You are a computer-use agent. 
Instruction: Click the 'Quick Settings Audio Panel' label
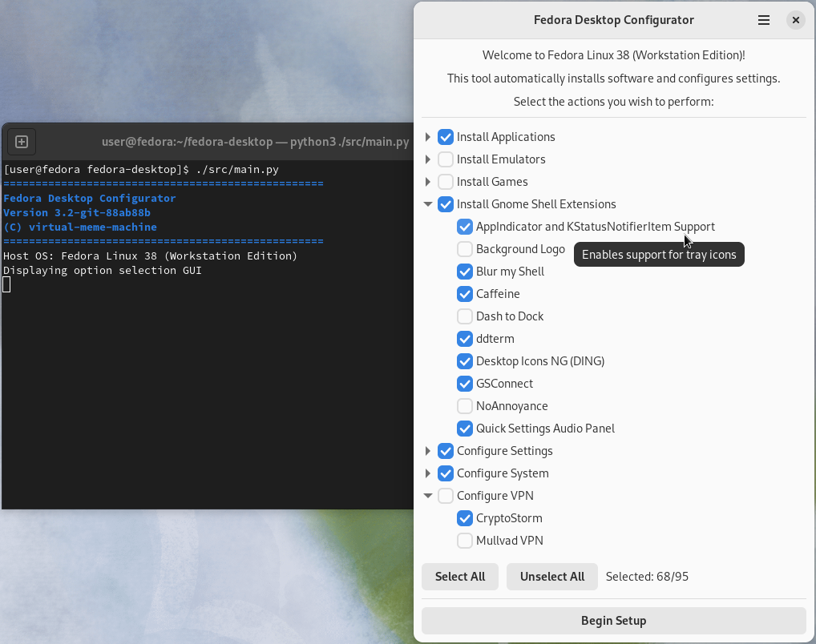[x=545, y=429]
